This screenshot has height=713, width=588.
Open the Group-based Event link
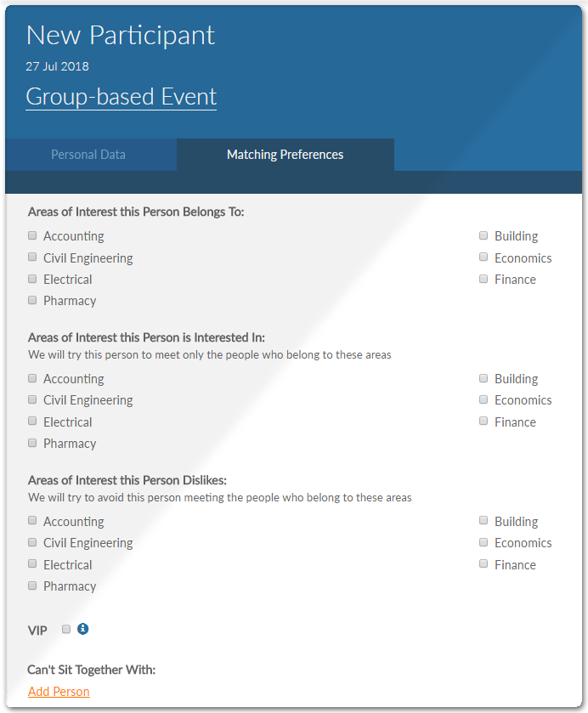tap(121, 96)
